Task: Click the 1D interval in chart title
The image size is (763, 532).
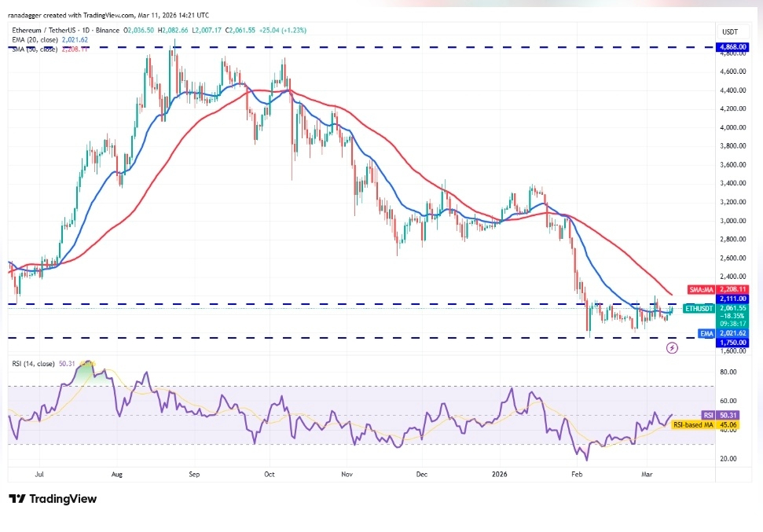Action: 86,30
